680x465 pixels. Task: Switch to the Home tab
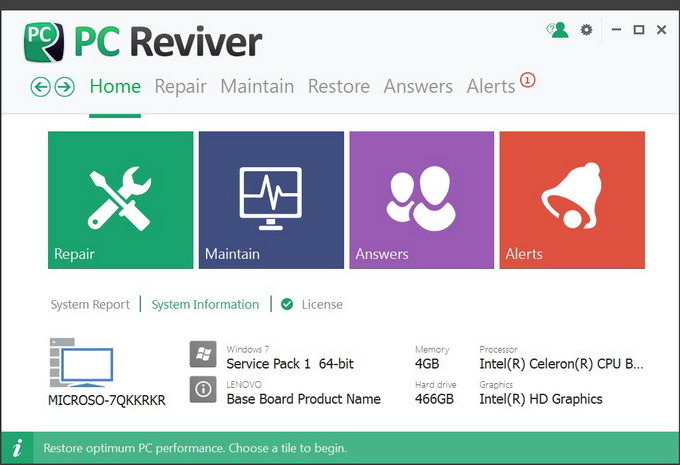[115, 86]
